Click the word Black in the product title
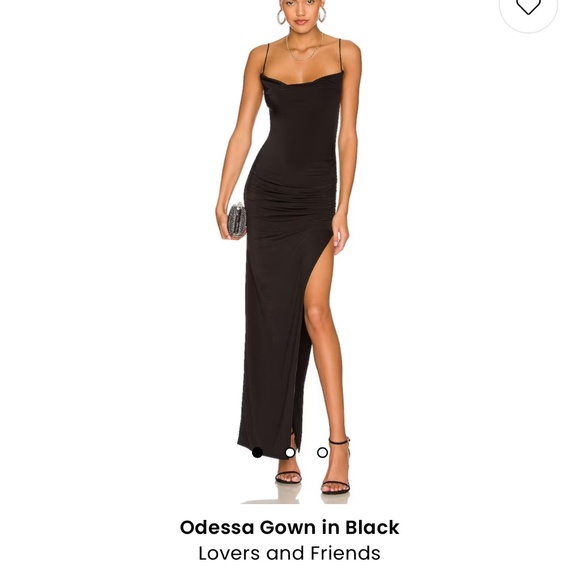580x580 pixels. coord(372,527)
